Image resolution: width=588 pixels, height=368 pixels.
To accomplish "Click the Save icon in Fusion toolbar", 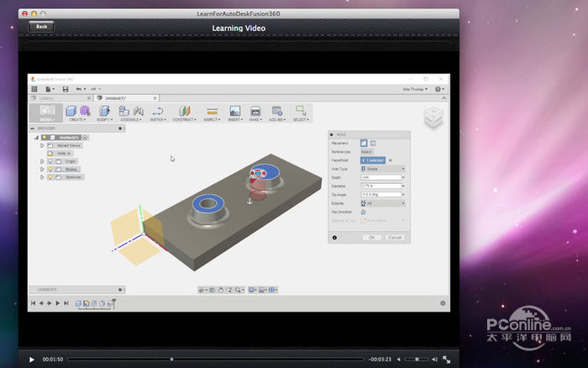I will tap(66, 89).
